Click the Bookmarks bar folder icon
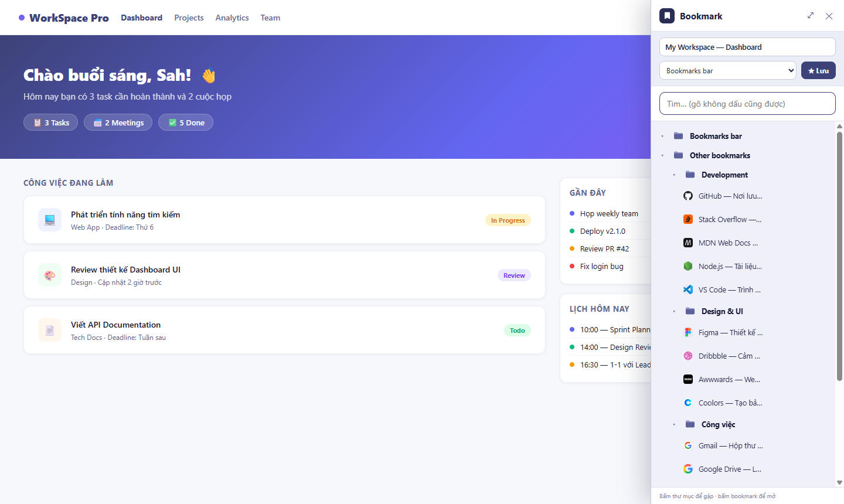The image size is (844, 504). 679,136
